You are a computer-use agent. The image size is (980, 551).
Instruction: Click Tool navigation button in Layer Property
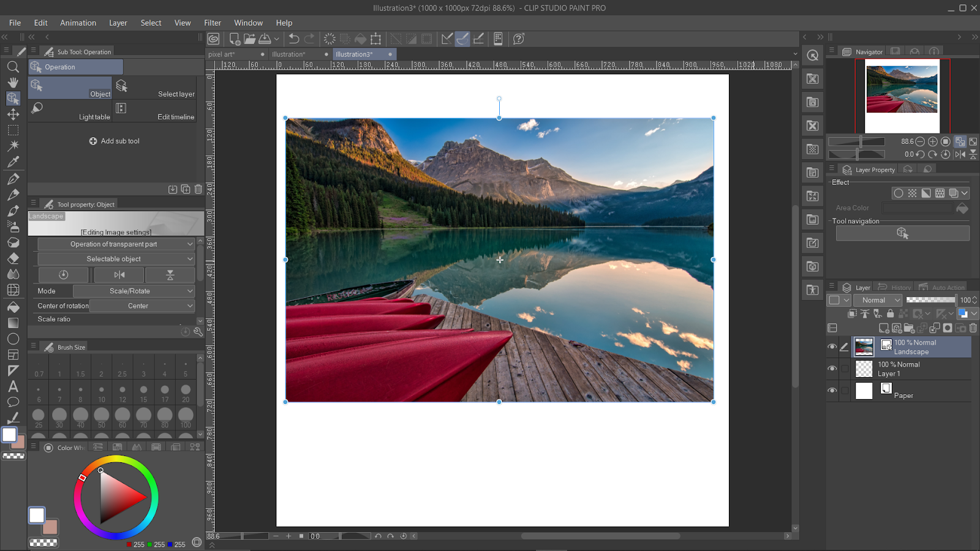[902, 233]
